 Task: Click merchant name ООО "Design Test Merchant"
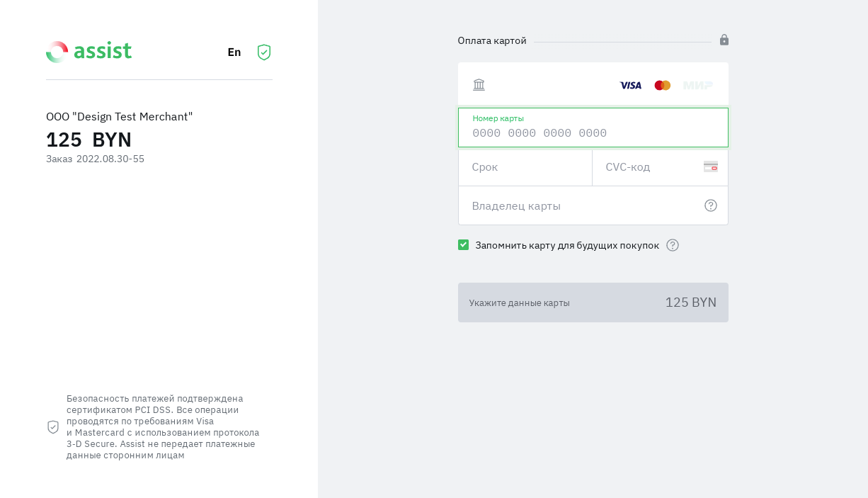119,117
